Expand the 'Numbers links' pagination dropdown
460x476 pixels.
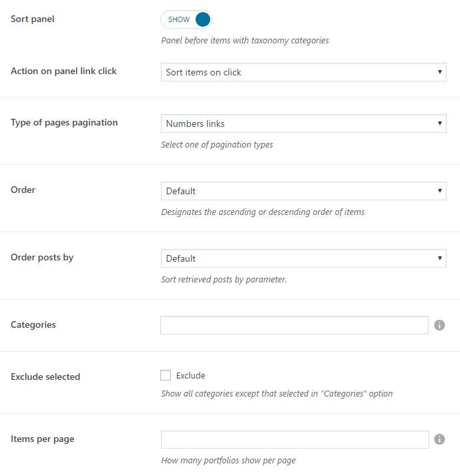[303, 124]
